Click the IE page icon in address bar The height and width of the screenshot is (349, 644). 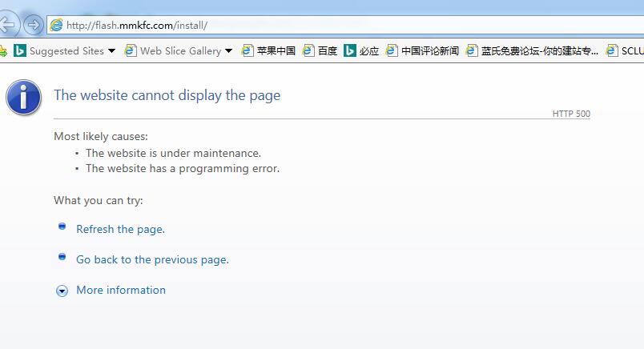[56, 25]
